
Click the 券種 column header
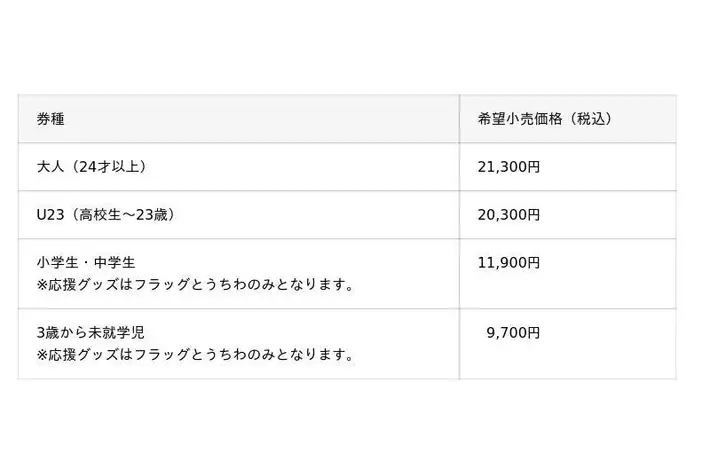tap(51, 119)
